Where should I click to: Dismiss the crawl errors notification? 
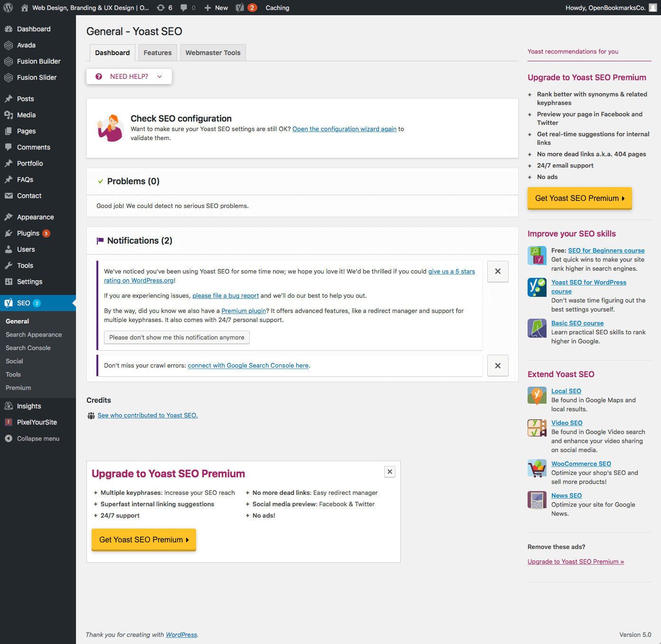[498, 366]
